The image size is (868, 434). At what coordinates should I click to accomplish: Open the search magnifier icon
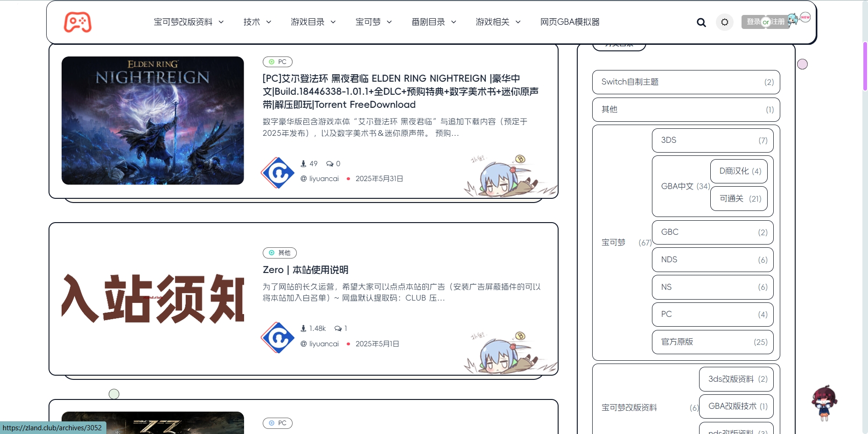click(701, 22)
